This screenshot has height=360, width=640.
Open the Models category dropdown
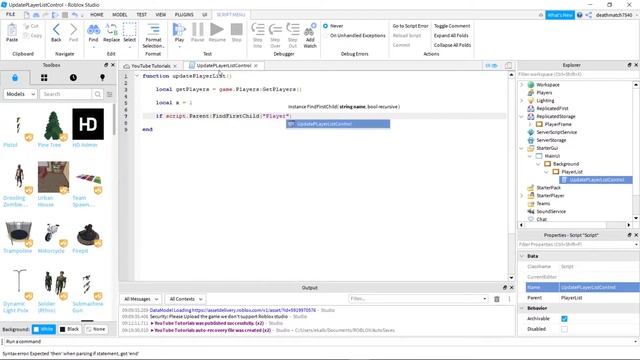coord(20,94)
